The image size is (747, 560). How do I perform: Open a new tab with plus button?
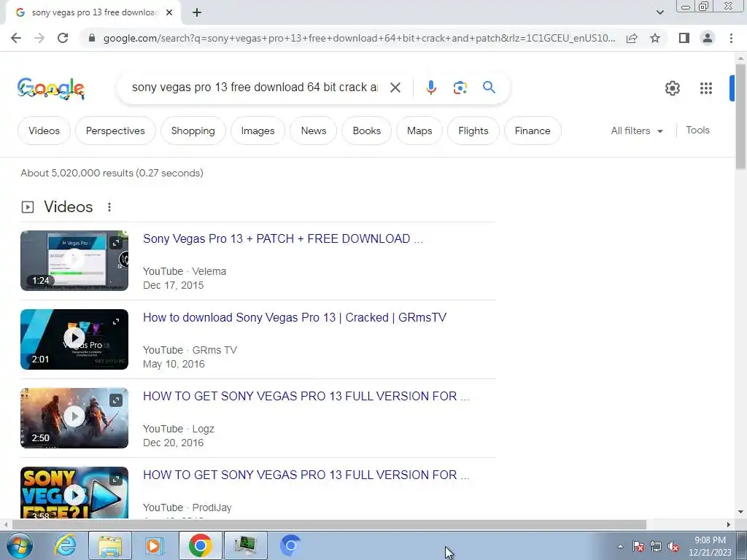(197, 13)
